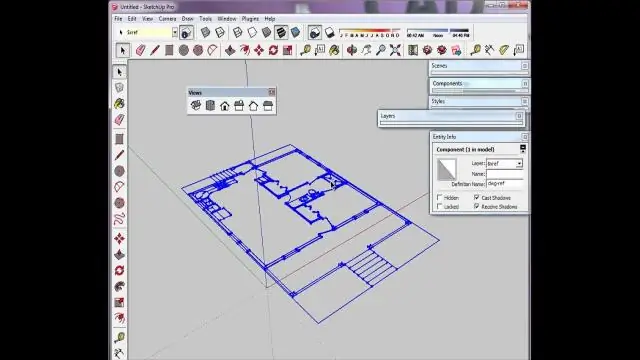
Task: Click the component material thumbnail in Entity Info
Action: (447, 169)
